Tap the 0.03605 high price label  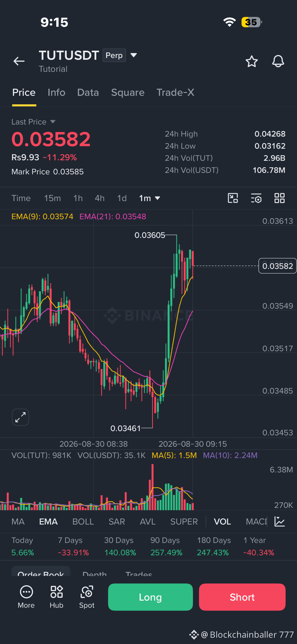pos(150,235)
